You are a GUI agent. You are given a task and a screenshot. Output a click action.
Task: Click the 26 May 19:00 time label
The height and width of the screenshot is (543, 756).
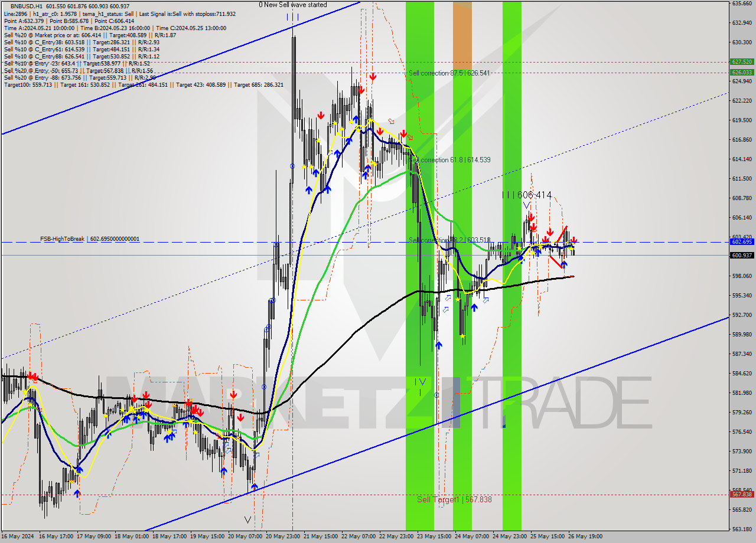(586, 537)
